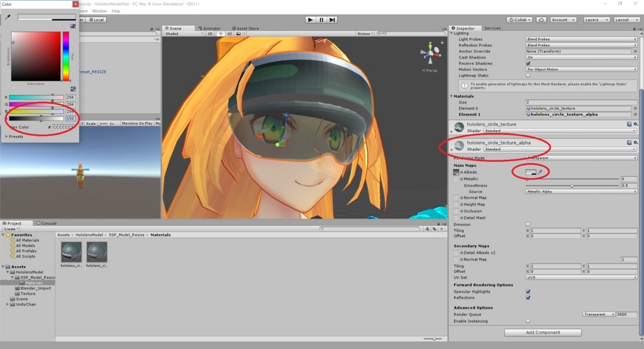644x349 pixels.
Task: Click the hololens_circle_texture_alpha material preview sphere
Action: 459,145
